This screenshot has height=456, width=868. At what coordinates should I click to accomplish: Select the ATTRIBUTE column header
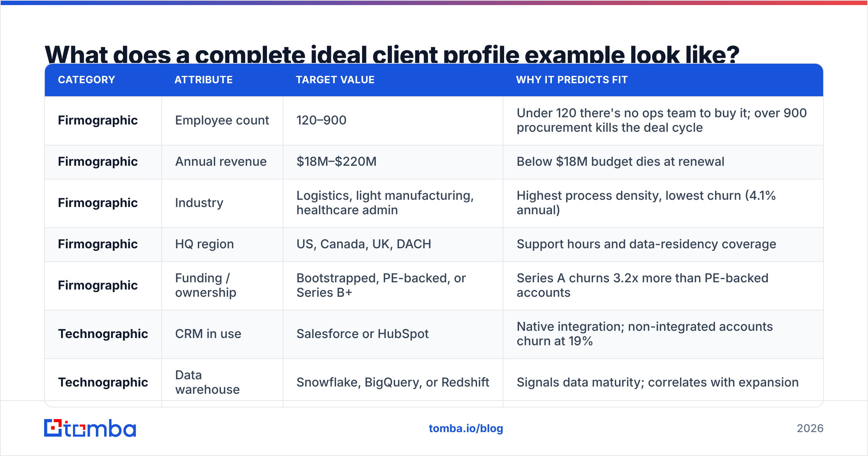point(204,80)
